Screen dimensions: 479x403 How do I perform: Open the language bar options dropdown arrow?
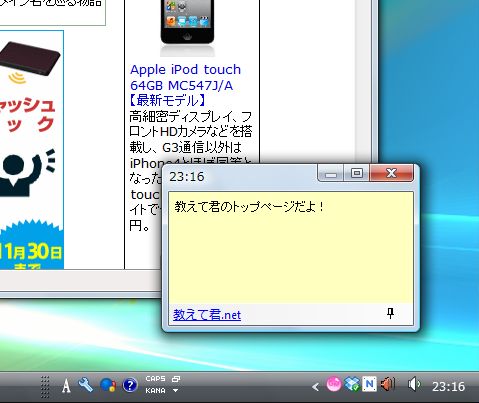175,390
